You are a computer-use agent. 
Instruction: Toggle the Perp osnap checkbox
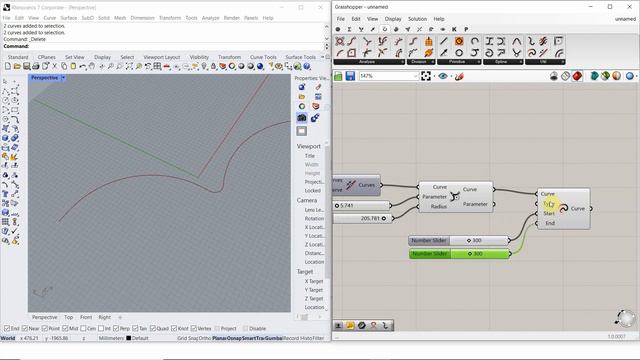pos(116,328)
